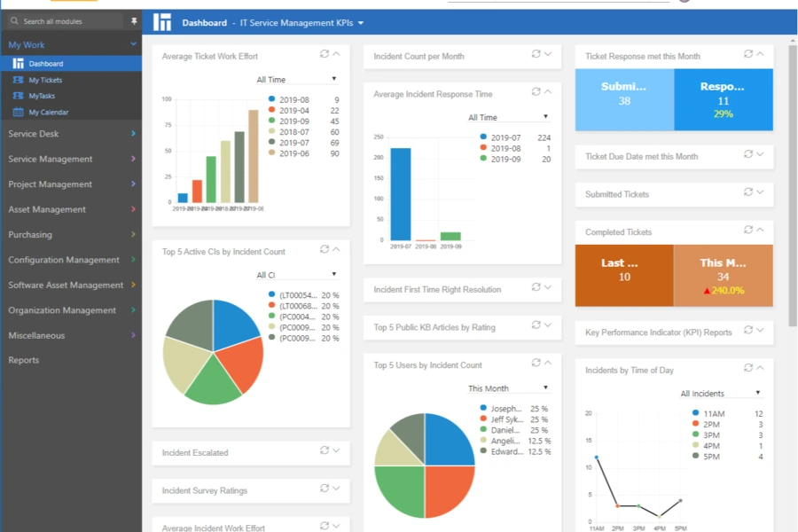Viewport: 798px width, 532px height.
Task: Refresh Submitted Tickets widget
Action: point(748,192)
